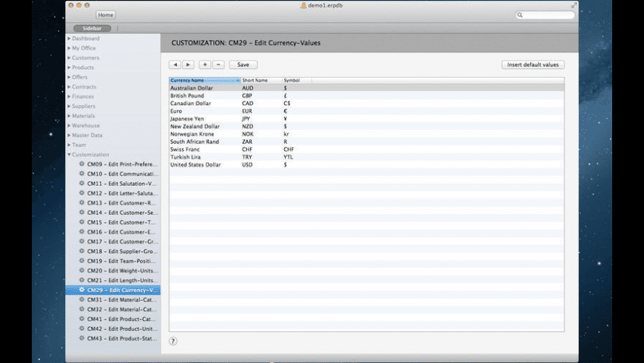
Task: Click the NOK short name cell
Action: pos(248,134)
